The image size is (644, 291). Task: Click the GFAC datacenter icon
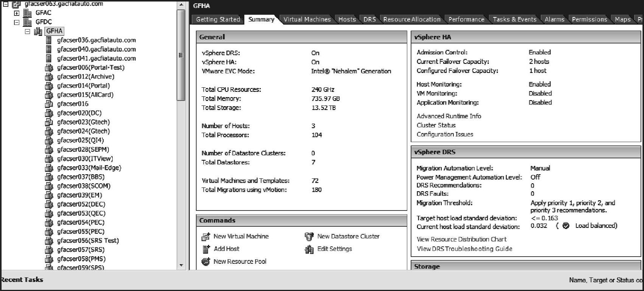(28, 13)
